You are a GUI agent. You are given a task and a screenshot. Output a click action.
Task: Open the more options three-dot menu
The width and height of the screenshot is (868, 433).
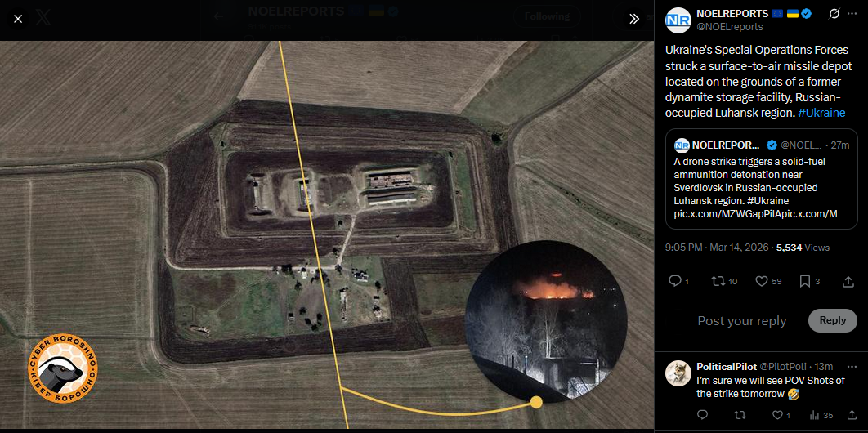(x=852, y=14)
